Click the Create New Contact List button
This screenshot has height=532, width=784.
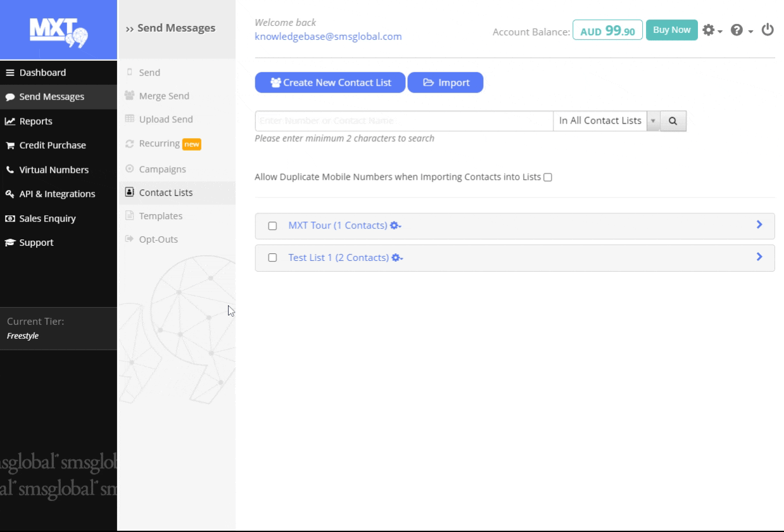coord(330,82)
